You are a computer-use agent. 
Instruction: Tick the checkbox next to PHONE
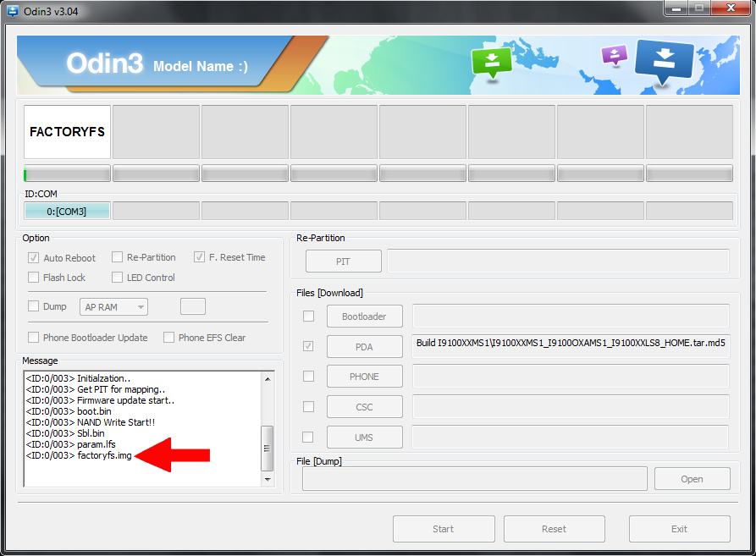308,376
